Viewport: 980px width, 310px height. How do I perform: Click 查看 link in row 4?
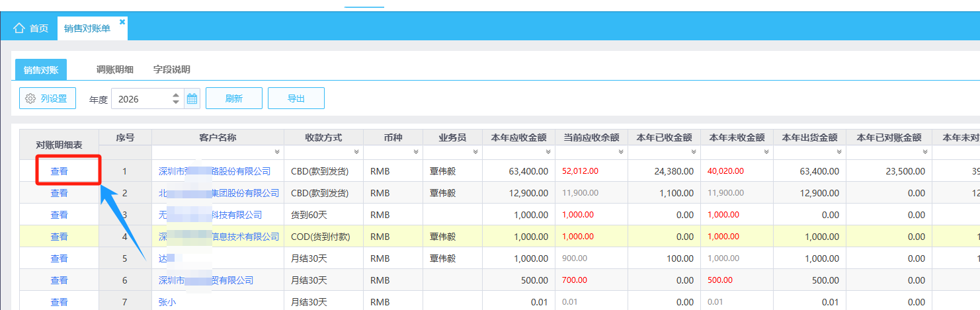[60, 237]
